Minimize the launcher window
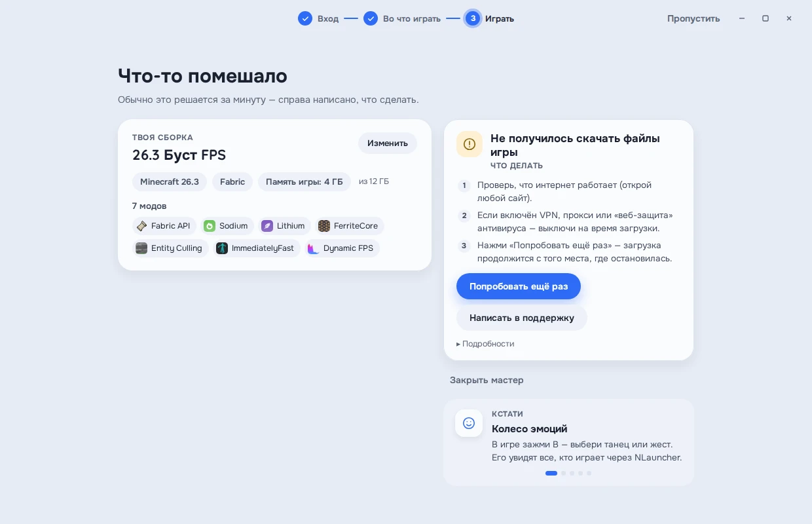812x524 pixels. (742, 18)
